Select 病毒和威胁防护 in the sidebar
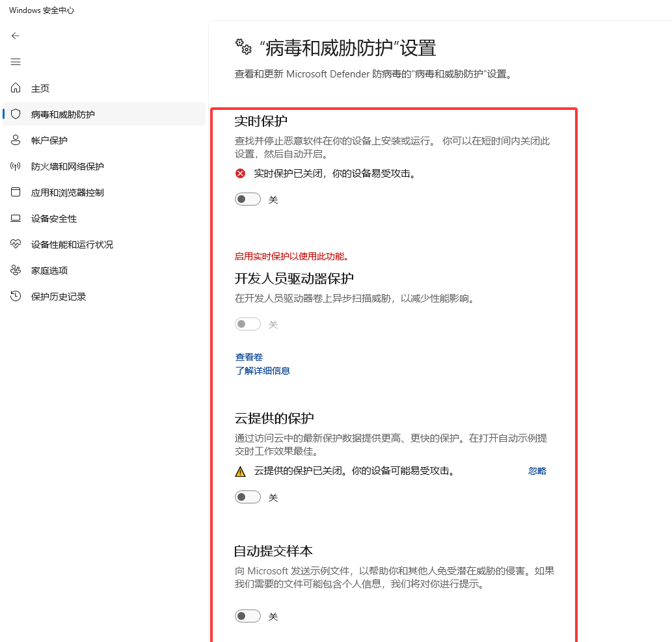The width and height of the screenshot is (672, 642). click(x=104, y=114)
